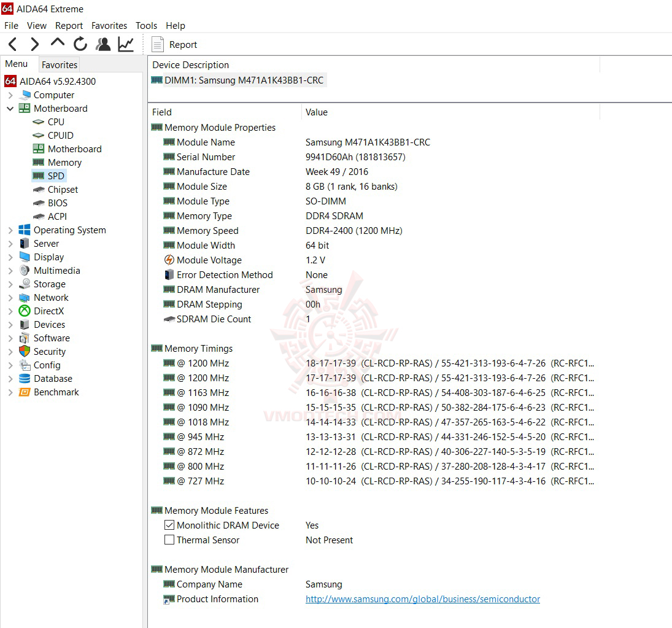Click the Server icon in the tree
The width and height of the screenshot is (672, 628).
tap(25, 244)
